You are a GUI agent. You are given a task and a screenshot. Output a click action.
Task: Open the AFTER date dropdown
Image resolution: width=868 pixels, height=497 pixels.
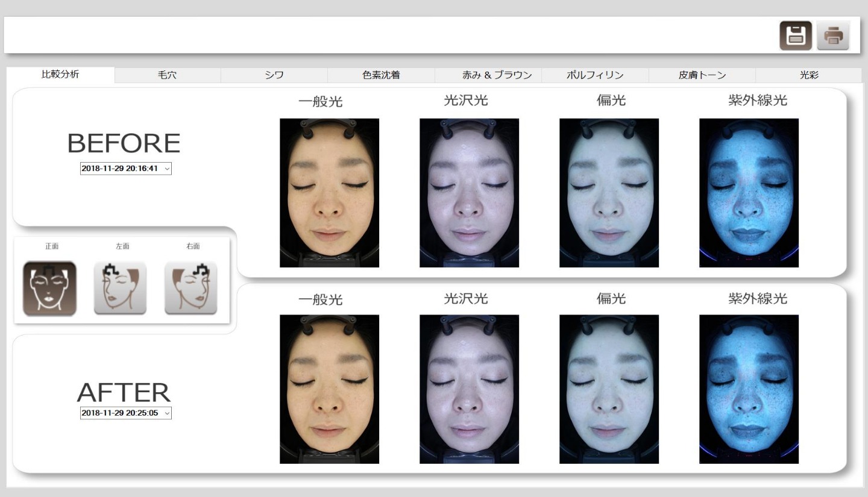coord(125,413)
